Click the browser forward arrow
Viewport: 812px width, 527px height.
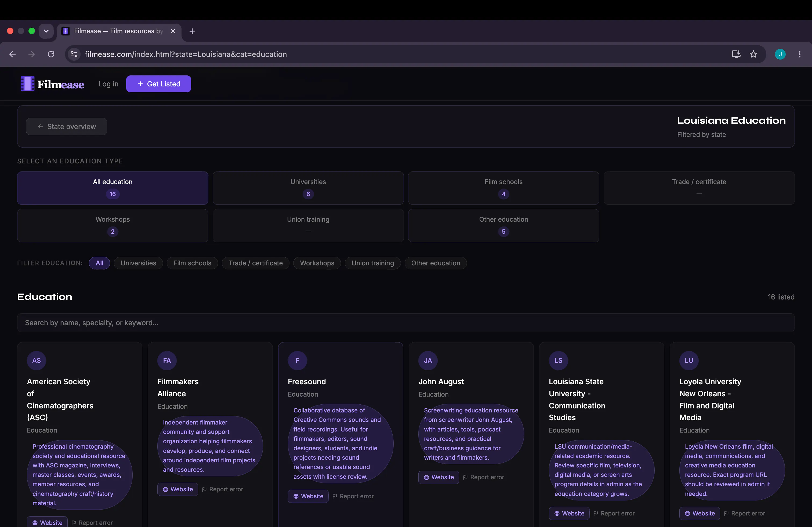(x=32, y=54)
